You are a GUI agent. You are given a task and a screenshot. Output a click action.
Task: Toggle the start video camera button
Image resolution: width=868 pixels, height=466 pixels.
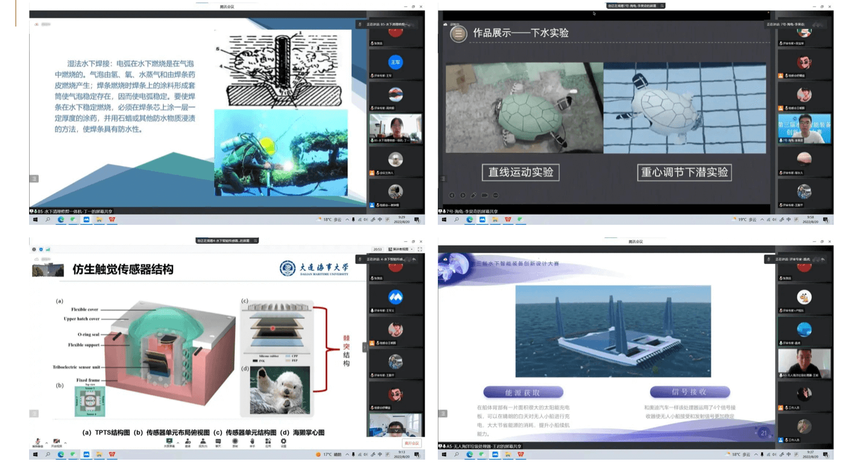pos(56,442)
